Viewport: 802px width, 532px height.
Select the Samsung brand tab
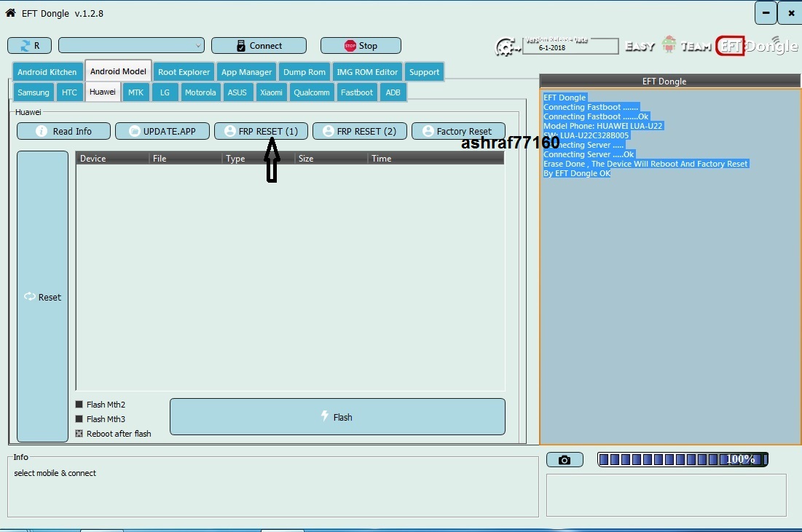click(x=34, y=92)
